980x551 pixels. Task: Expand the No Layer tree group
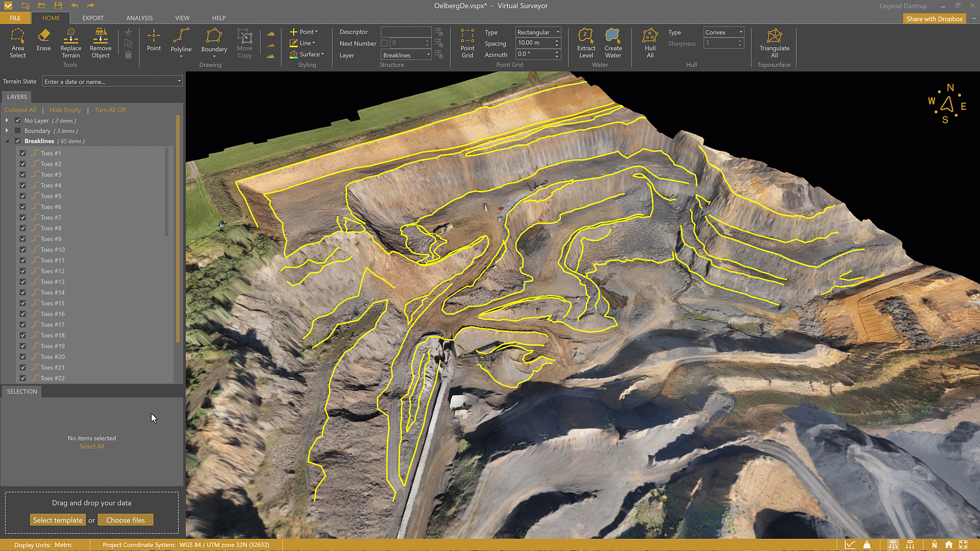click(7, 120)
